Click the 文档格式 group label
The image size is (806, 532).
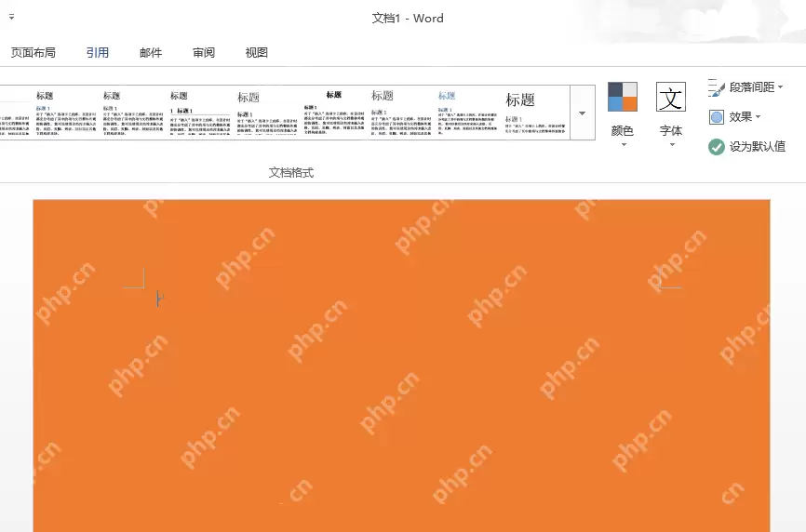[291, 173]
